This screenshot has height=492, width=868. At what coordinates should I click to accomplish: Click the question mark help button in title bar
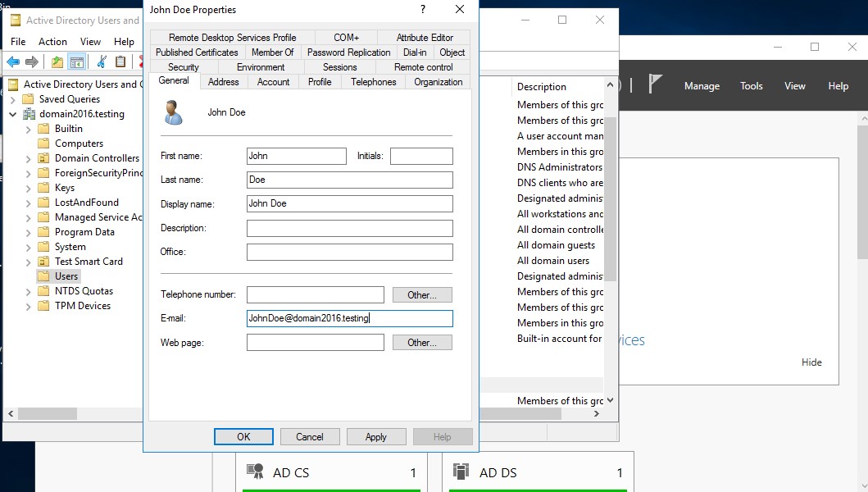[423, 9]
